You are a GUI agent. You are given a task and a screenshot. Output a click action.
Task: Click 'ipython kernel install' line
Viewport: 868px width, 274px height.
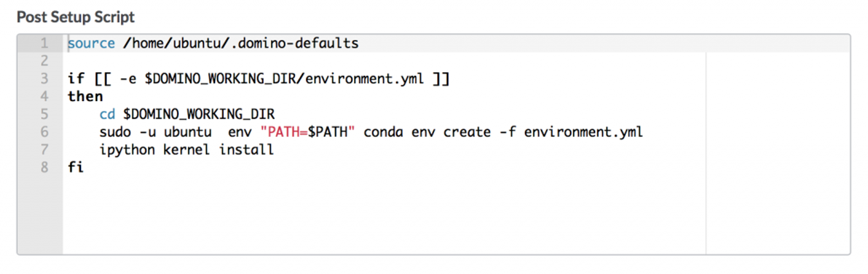(x=186, y=150)
